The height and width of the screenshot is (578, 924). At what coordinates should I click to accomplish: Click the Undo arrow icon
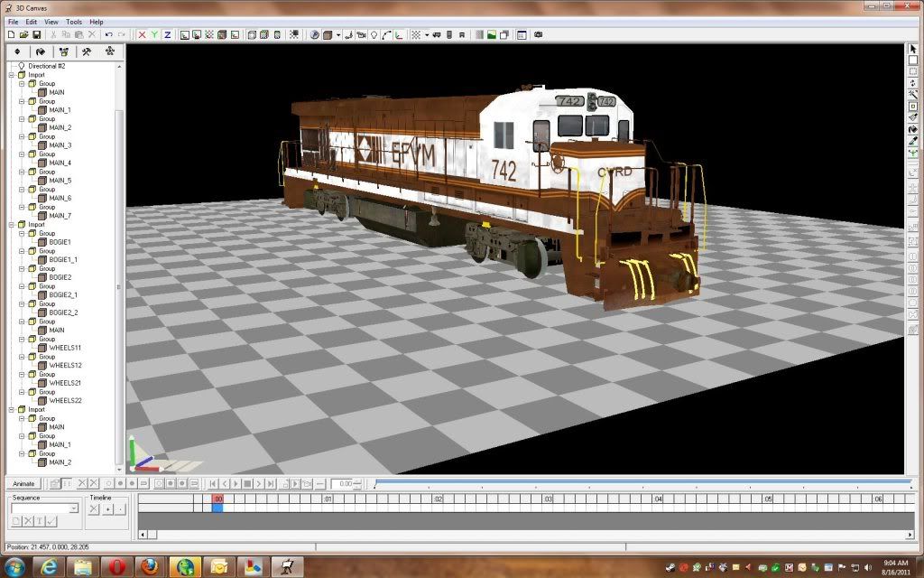click(109, 34)
